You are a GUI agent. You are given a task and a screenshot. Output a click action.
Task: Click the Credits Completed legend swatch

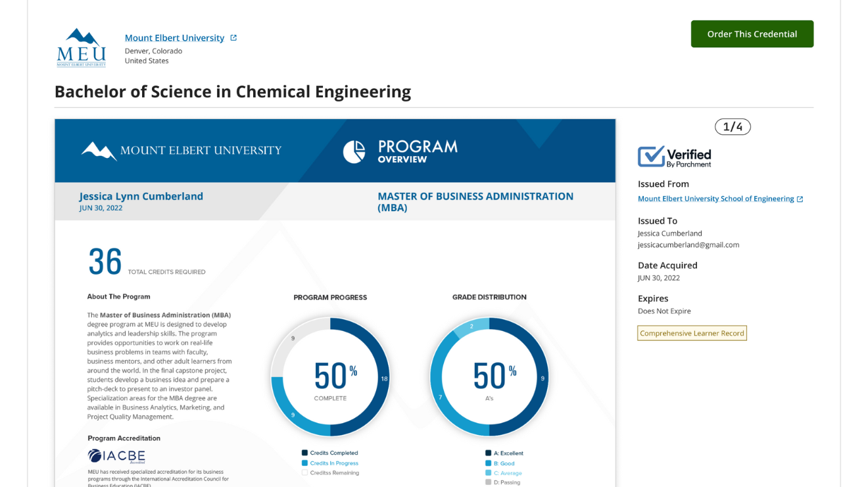click(304, 453)
